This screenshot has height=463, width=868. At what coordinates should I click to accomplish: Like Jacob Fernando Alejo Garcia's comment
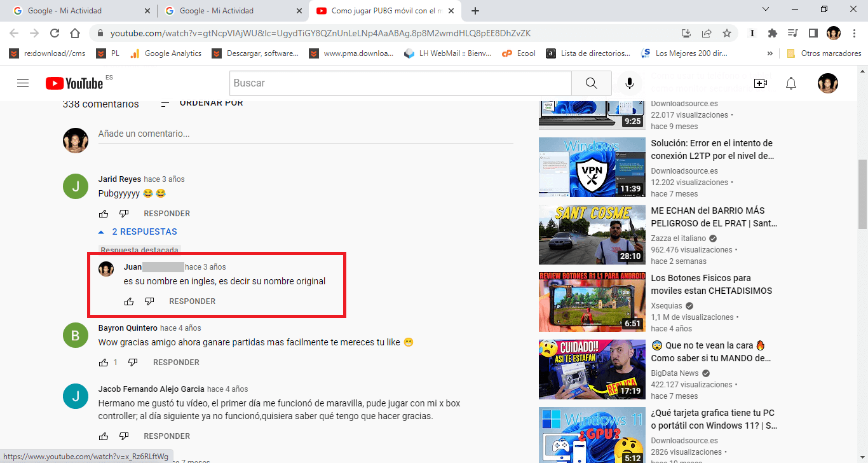tap(104, 436)
